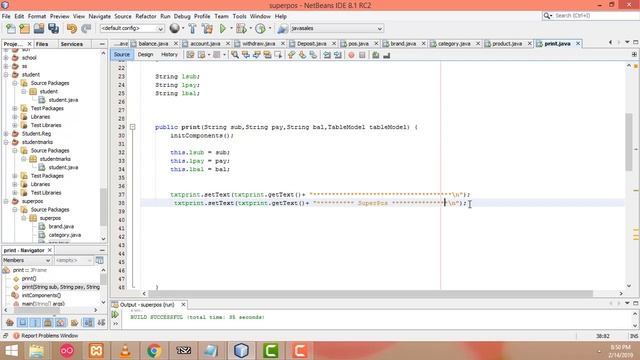Open the Members dropdown in Navigator

coord(27,260)
